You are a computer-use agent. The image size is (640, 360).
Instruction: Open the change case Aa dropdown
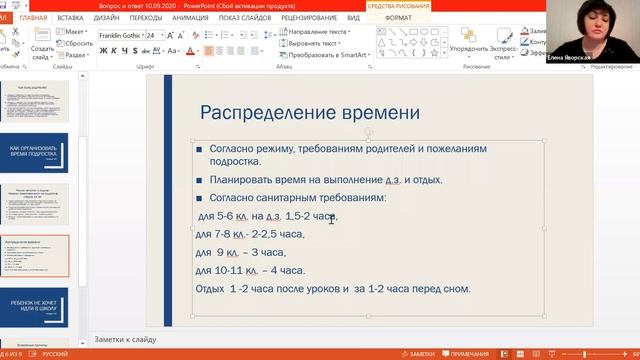[x=173, y=51]
